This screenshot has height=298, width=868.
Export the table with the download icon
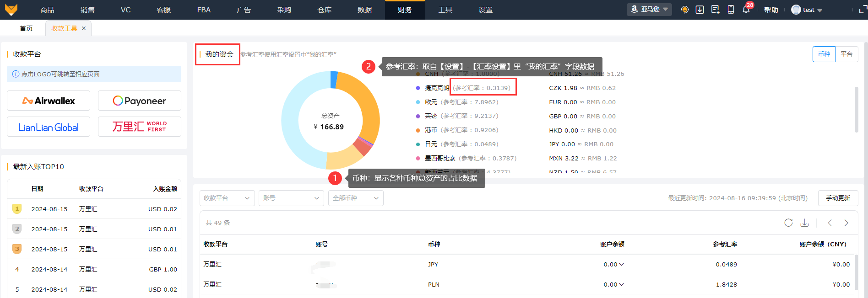(x=804, y=223)
